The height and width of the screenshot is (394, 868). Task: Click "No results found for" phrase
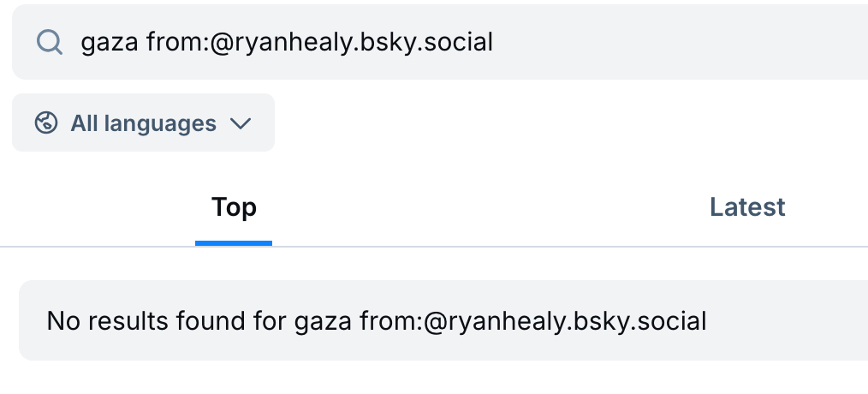click(167, 321)
